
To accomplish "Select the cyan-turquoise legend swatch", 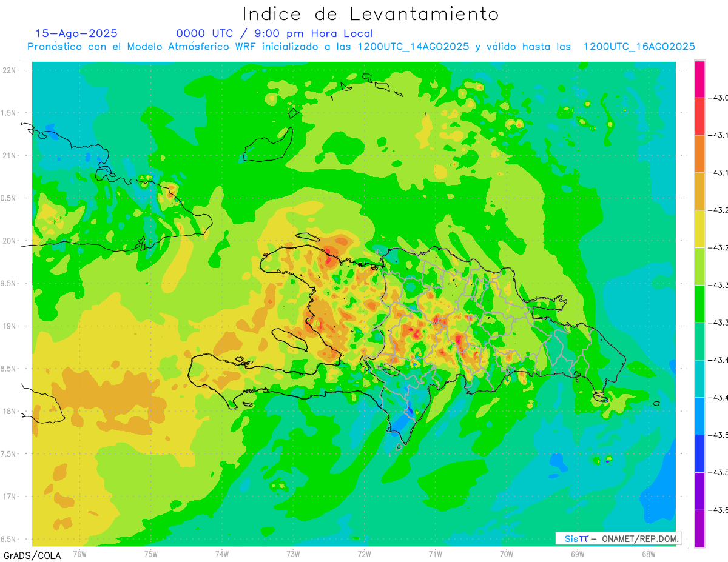I will (699, 378).
